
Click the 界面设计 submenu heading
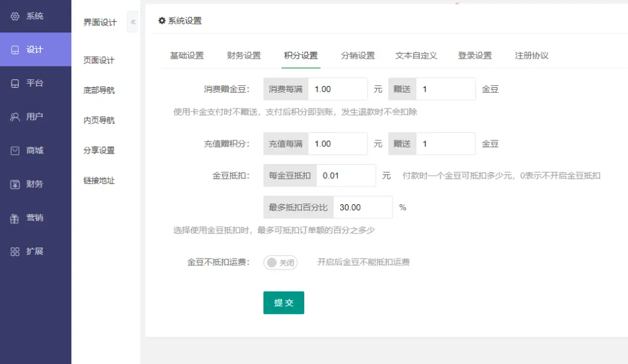[100, 23]
